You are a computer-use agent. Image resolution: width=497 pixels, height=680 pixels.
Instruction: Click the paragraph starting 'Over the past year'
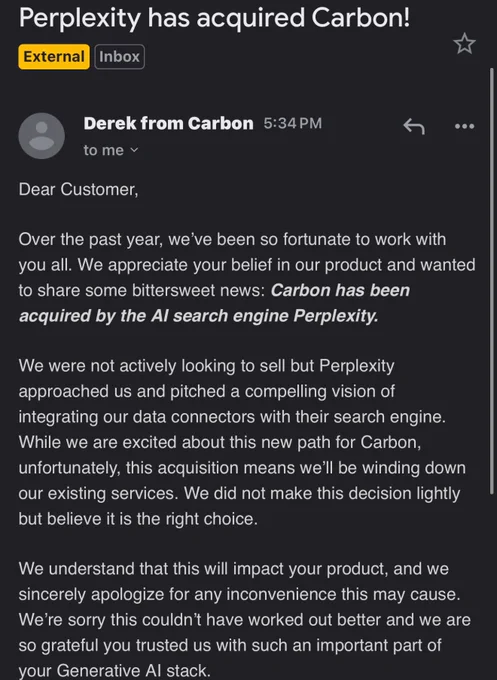[247, 278]
